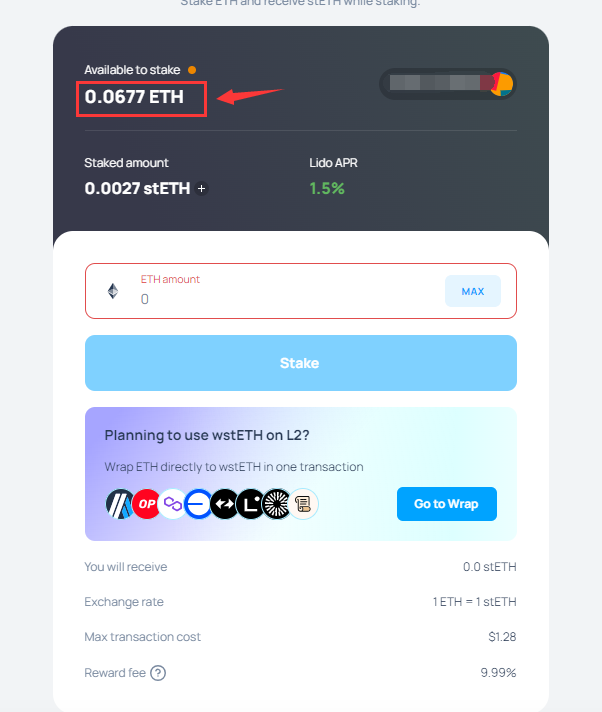Viewport: 602px width, 712px height.
Task: Click the Go to Wrap button
Action: point(447,504)
